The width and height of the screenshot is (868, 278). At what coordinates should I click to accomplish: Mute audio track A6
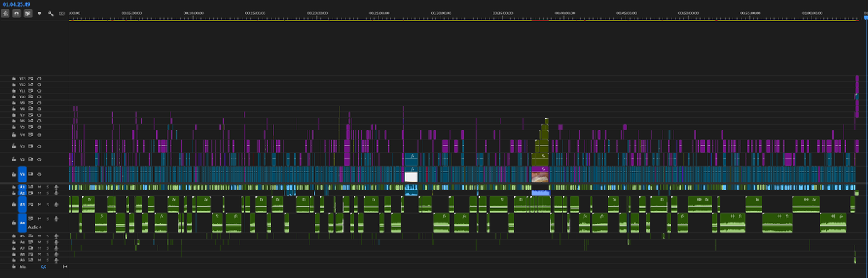click(39, 242)
